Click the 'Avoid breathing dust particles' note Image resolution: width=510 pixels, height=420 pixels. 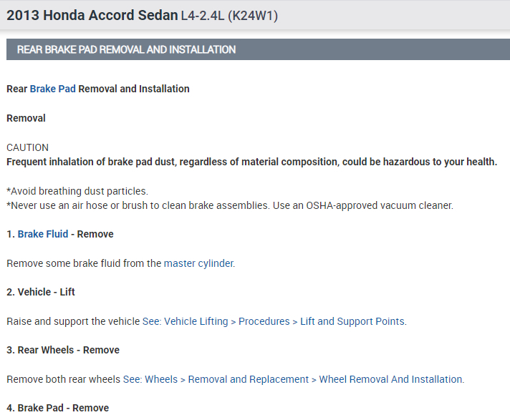click(77, 191)
